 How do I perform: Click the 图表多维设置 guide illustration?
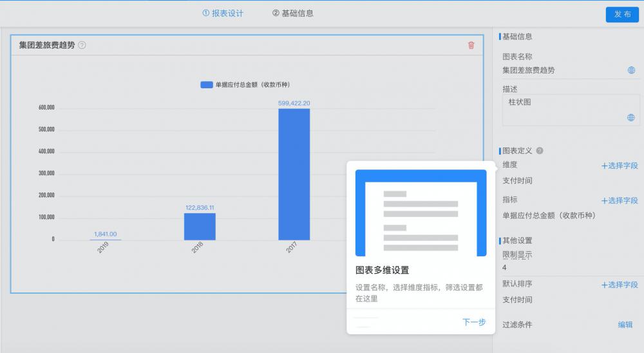pos(421,213)
